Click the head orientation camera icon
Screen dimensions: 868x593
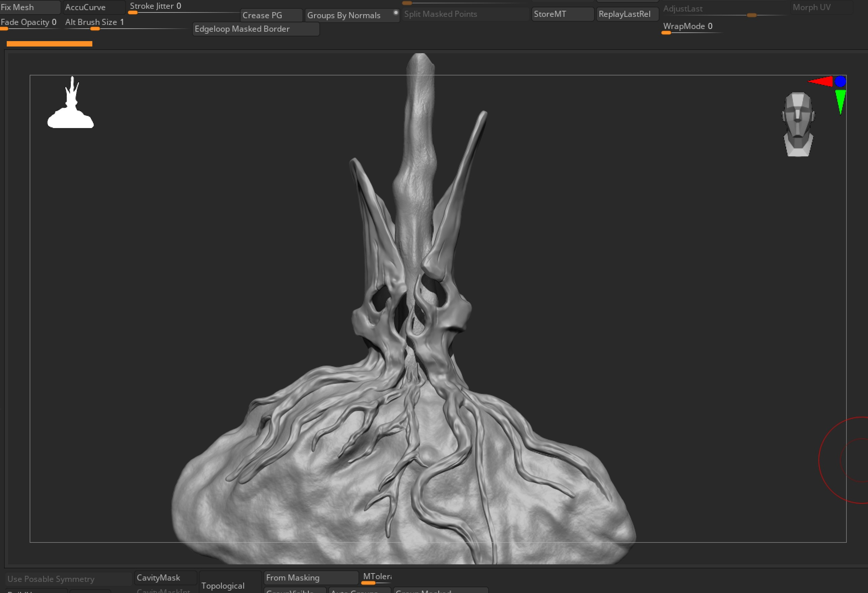pos(798,124)
